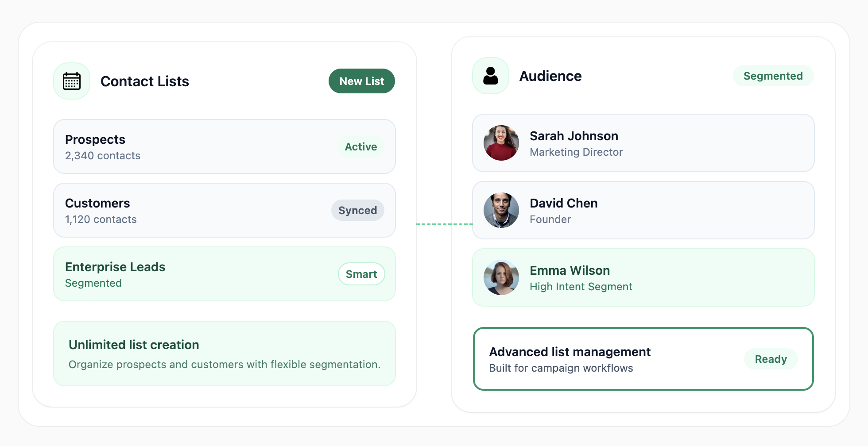The width and height of the screenshot is (868, 446).
Task: Click Emma Wilson's profile photo
Action: point(501,277)
